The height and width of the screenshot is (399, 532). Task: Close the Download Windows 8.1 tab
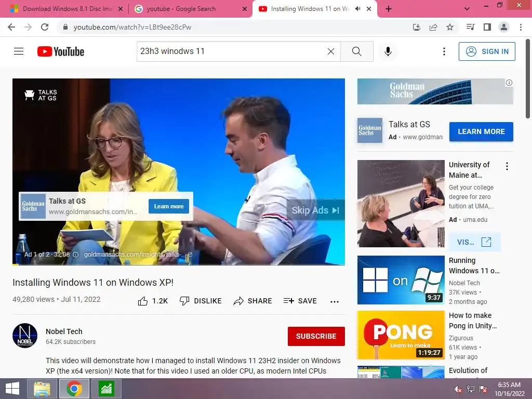click(x=120, y=9)
